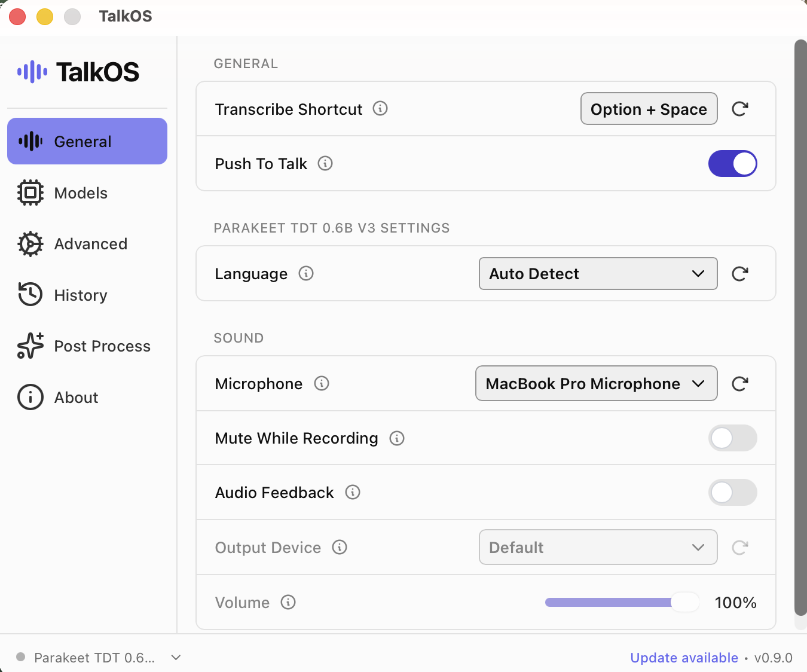
Task: Open the Output Device Default dropdown
Action: click(598, 548)
